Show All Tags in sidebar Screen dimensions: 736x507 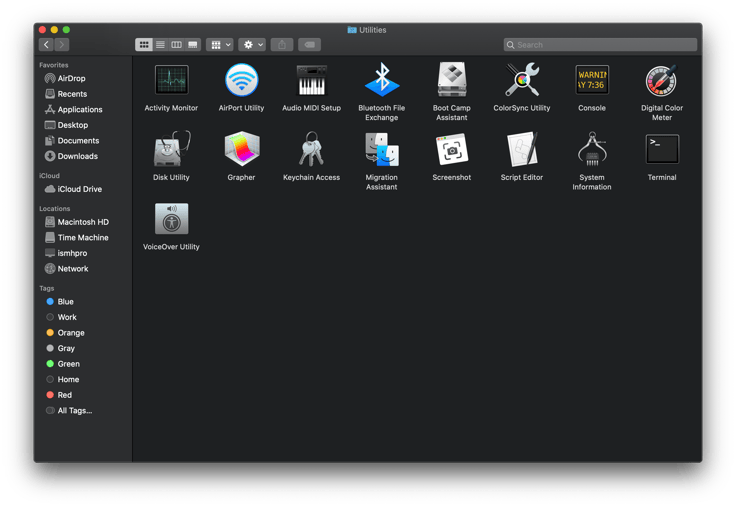pyautogui.click(x=69, y=410)
